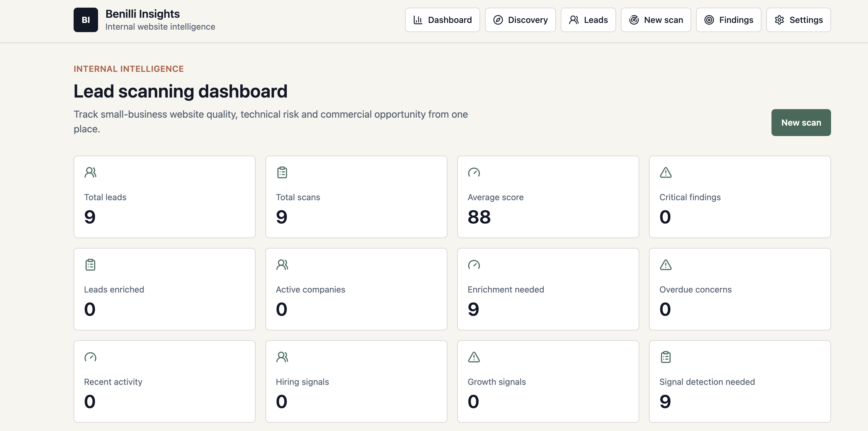Open the Dashboard tab
Image resolution: width=868 pixels, height=431 pixels.
pos(442,20)
